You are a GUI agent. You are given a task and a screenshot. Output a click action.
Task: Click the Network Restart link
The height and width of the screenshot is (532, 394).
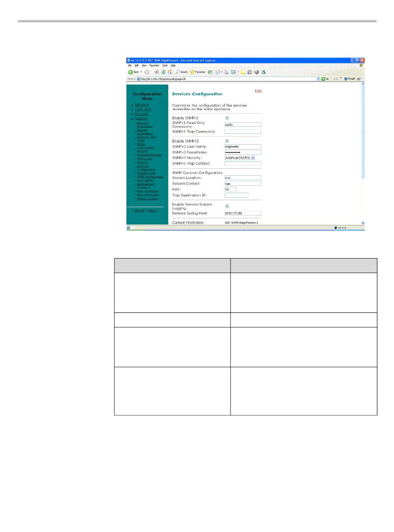click(148, 195)
